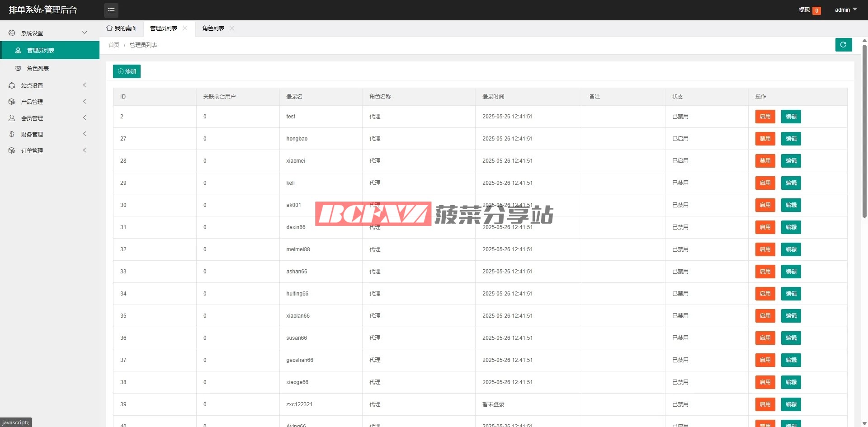Click the green refresh icon button

(843, 45)
